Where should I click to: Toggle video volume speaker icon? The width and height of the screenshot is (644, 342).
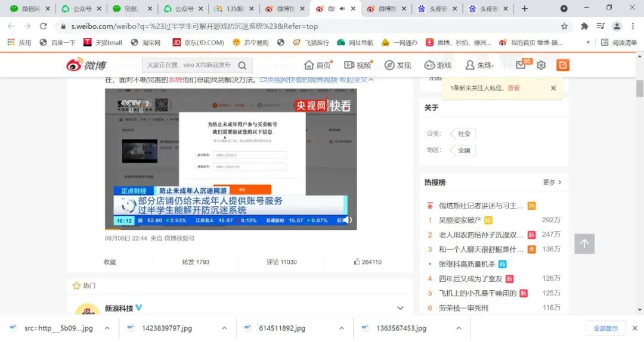348,220
